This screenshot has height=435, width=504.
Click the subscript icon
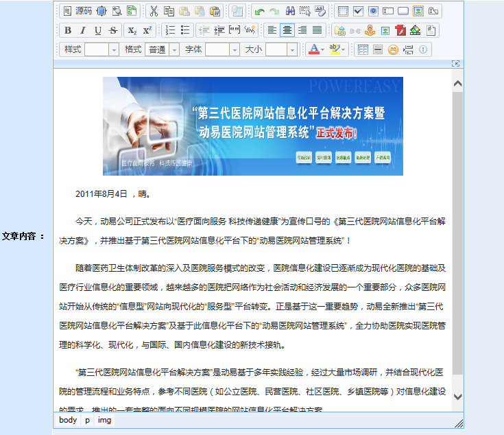[x=132, y=30]
